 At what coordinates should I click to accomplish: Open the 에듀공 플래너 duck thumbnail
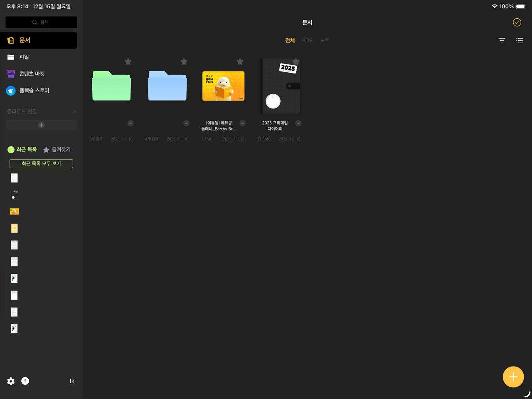[x=223, y=86]
